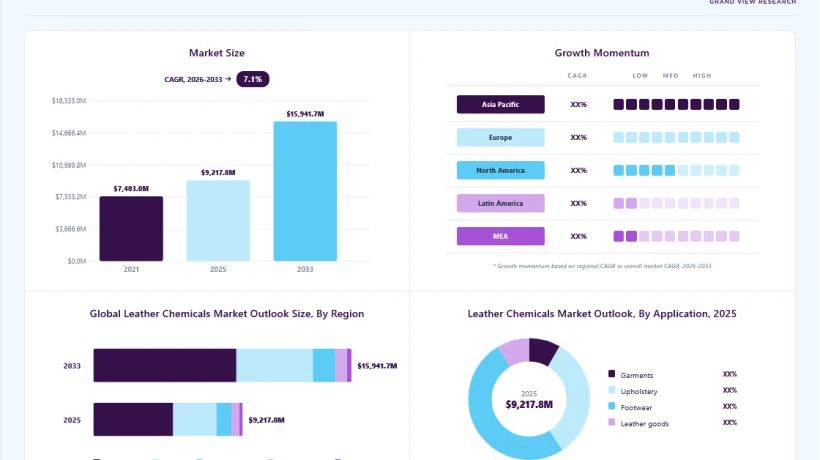Click the "$7,403.0M" bar label
This screenshot has height=460, width=820.
(131, 188)
